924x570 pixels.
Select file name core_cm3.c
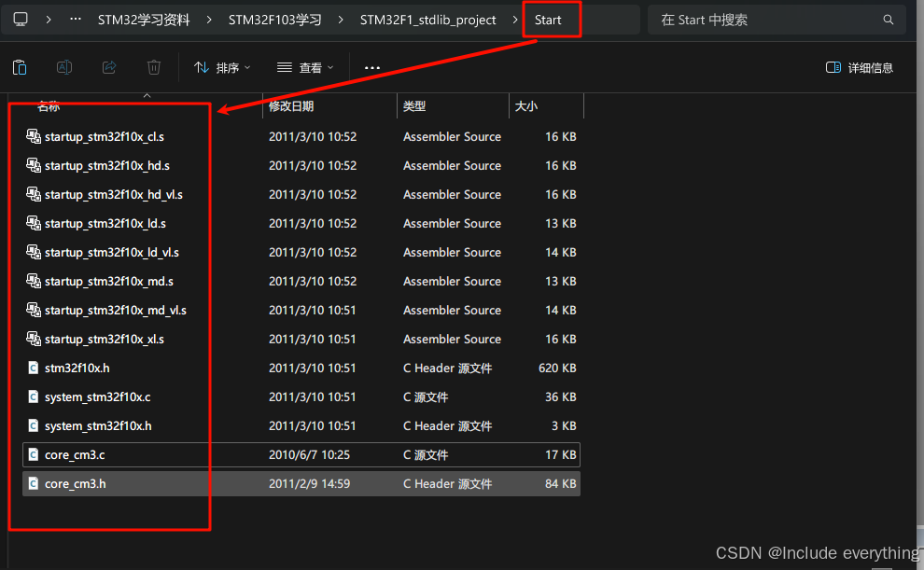pos(75,454)
